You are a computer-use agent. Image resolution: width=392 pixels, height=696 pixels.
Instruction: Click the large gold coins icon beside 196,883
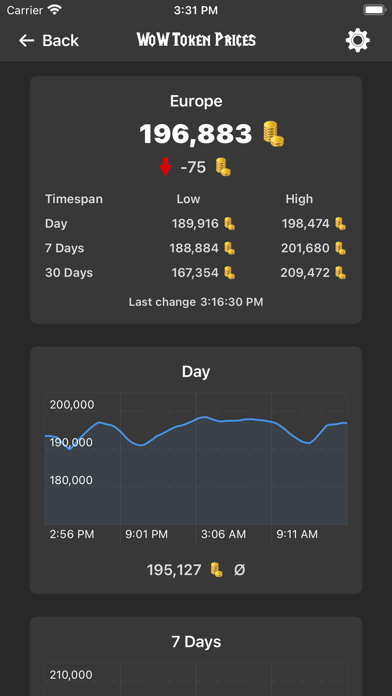tap(273, 134)
